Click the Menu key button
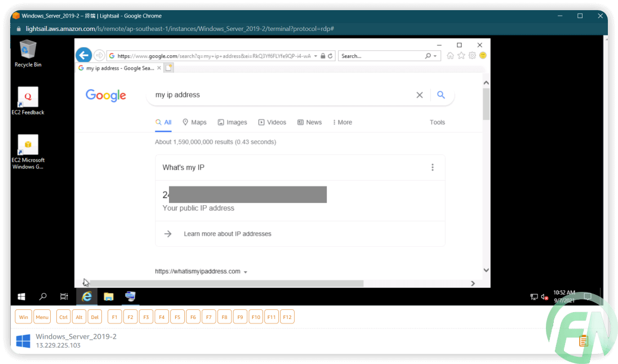 point(42,317)
